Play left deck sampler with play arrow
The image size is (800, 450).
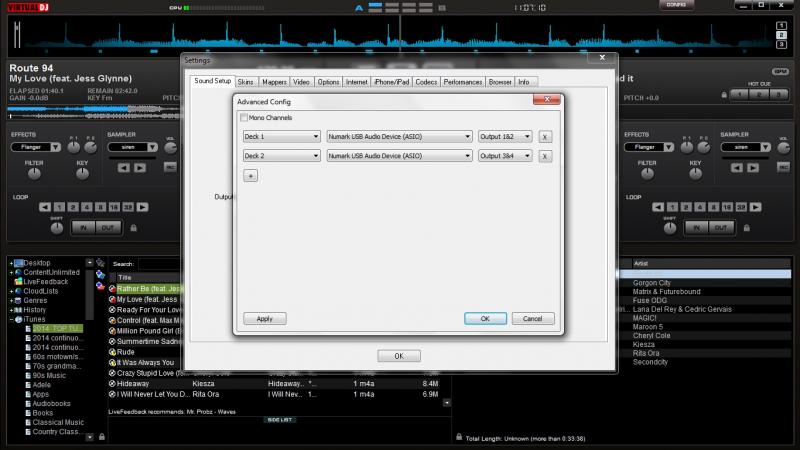click(x=140, y=168)
